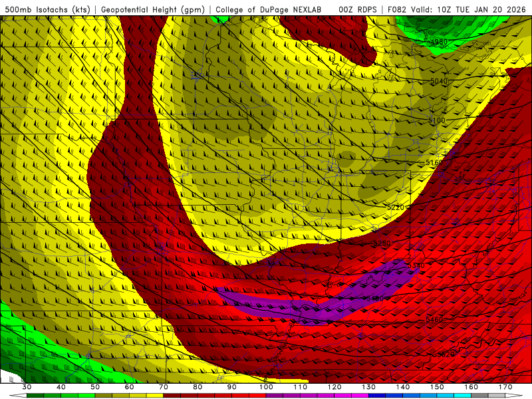Click the 80 tick label on color scale
The height and width of the screenshot is (399, 532).
pos(198,387)
